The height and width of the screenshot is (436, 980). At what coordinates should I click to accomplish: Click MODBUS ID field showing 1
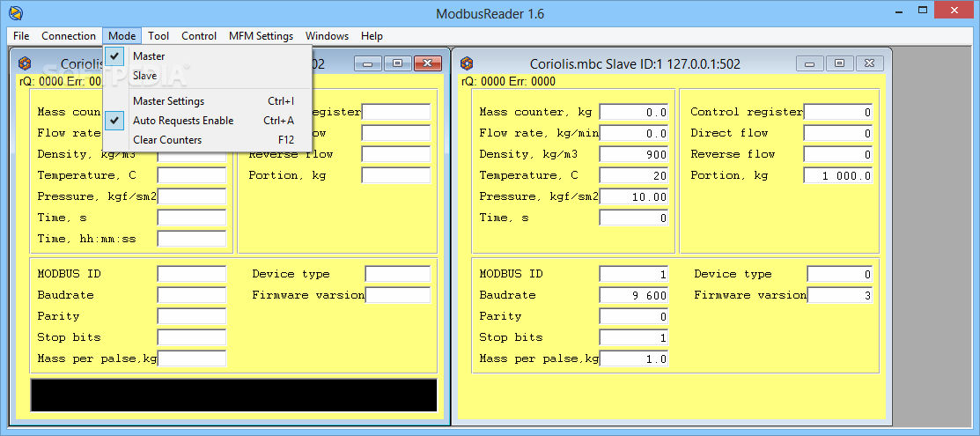coord(634,274)
